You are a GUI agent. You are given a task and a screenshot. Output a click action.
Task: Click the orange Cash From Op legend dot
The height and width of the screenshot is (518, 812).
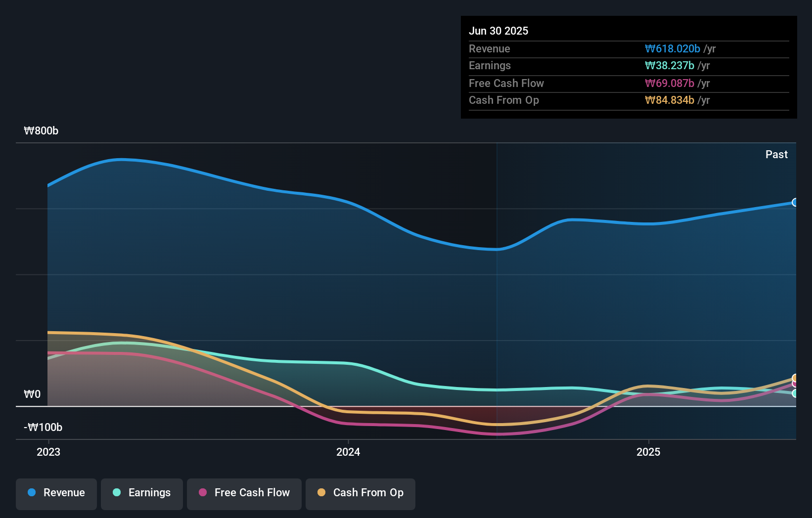coord(321,493)
